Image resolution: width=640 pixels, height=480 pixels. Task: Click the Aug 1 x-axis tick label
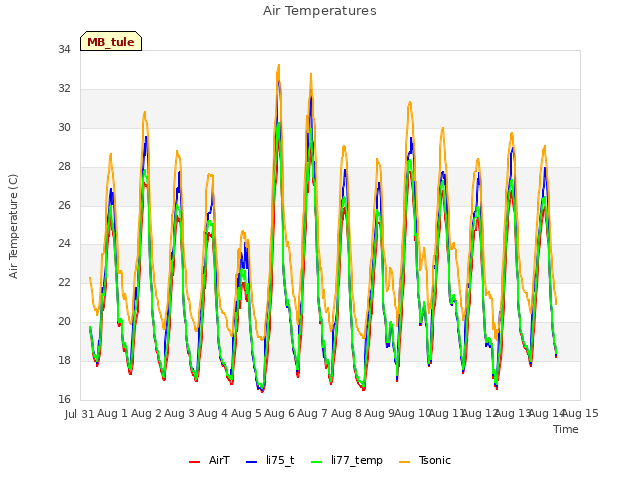click(113, 413)
